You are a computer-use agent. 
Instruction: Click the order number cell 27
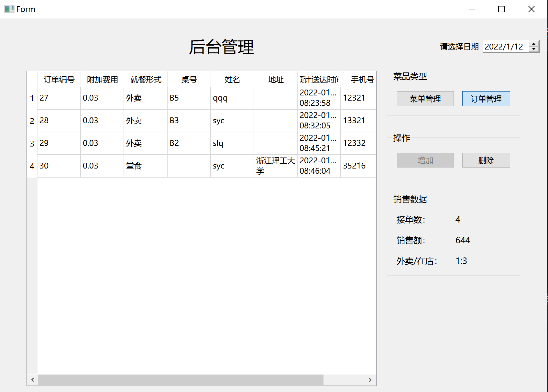click(59, 98)
